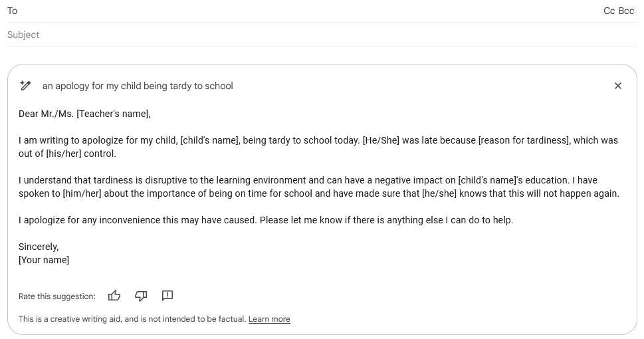644x339 pixels.
Task: Open the Learn more link
Action: pyautogui.click(x=269, y=319)
